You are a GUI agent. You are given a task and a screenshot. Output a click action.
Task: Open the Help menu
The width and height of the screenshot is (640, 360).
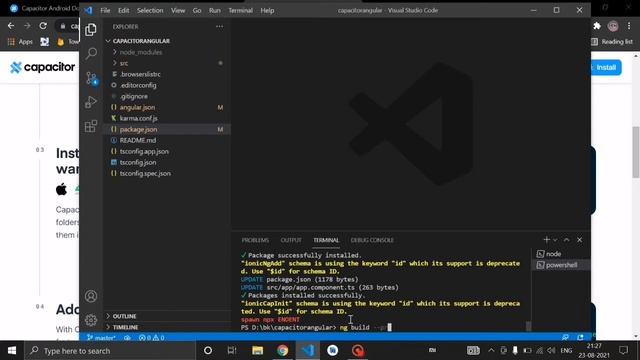(267, 10)
